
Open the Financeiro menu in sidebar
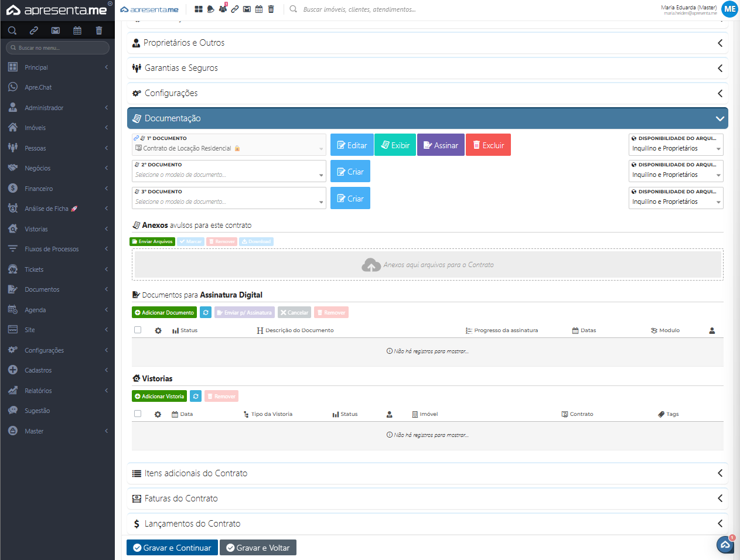click(x=39, y=189)
